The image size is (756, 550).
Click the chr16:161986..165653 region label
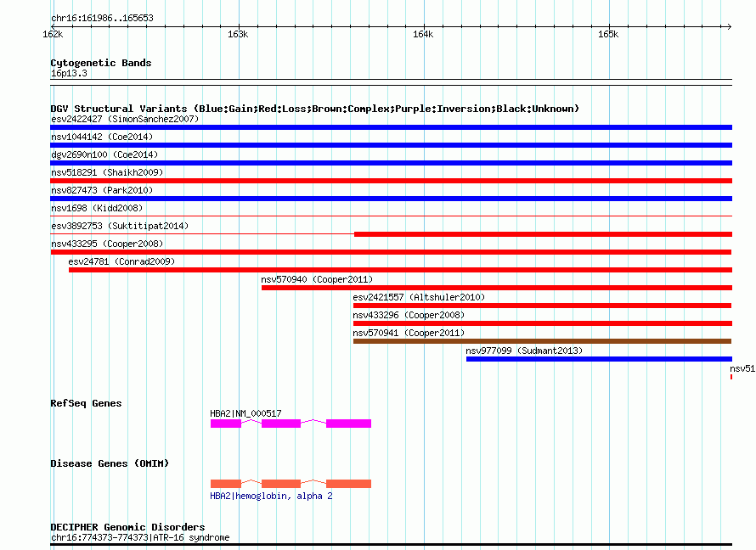(102, 18)
